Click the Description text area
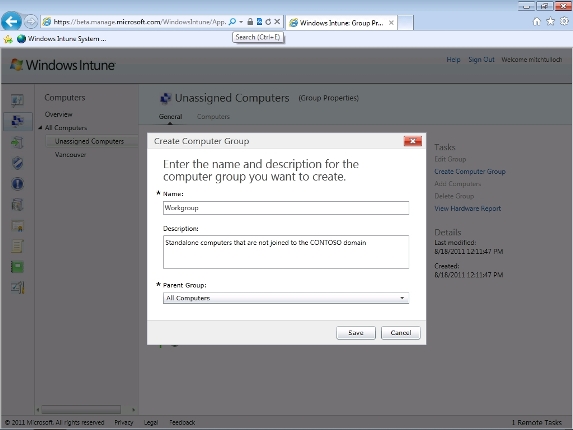The width and height of the screenshot is (573, 430). pos(286,252)
